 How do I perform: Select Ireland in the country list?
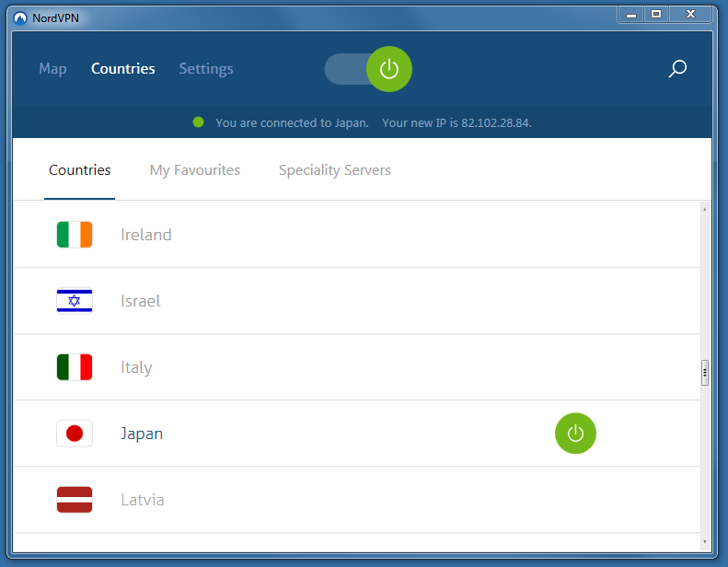tap(357, 235)
